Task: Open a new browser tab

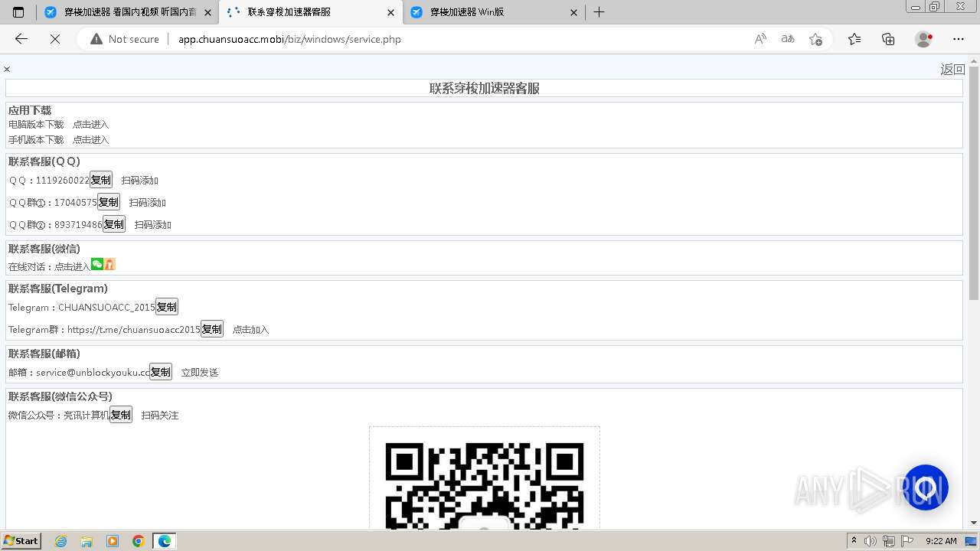Action: [x=599, y=12]
